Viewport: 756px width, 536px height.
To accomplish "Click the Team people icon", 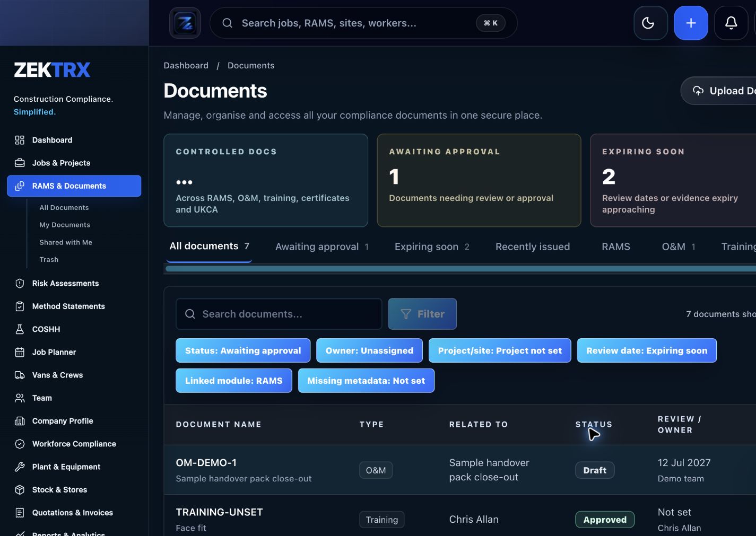I will tap(20, 398).
